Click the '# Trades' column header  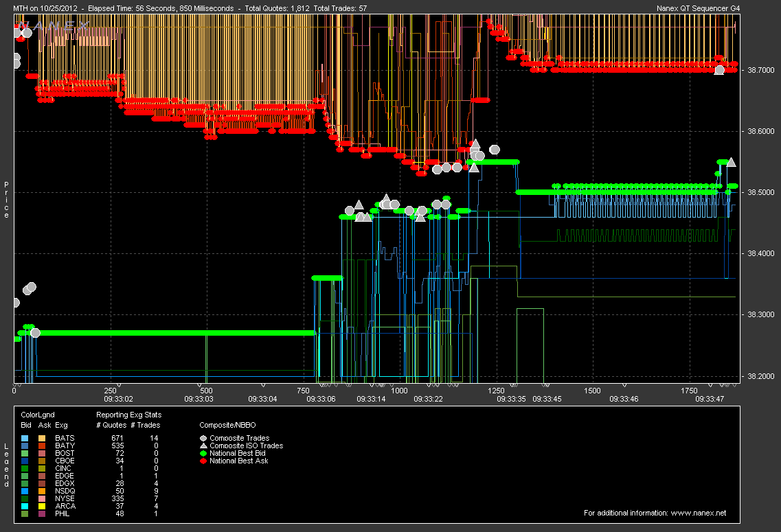point(146,425)
